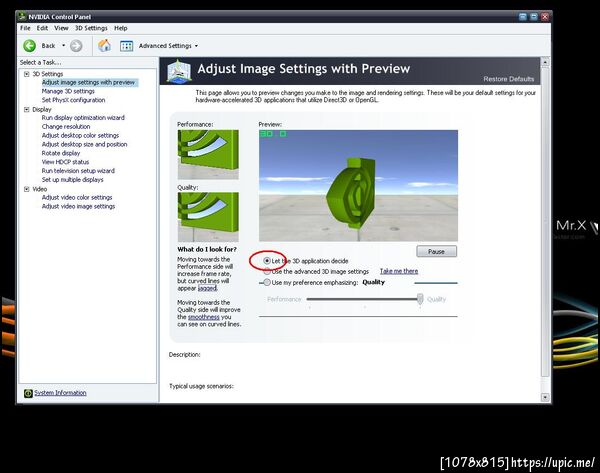Click the page header 3D image icon
Viewport: 600px width, 473px height.
tap(179, 71)
